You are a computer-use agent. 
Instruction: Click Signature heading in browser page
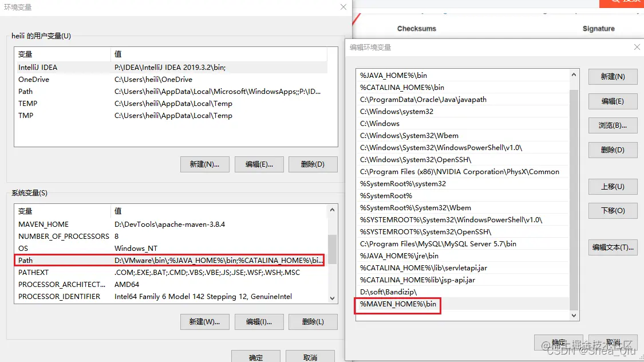click(598, 28)
